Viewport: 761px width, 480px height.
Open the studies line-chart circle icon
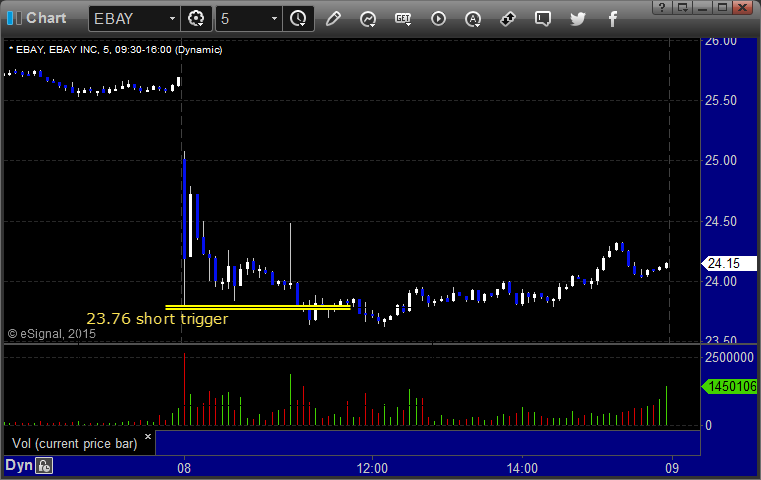[x=368, y=19]
